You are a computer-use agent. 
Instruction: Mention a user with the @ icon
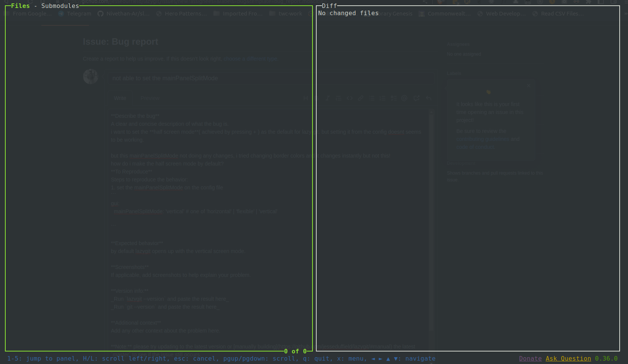pyautogui.click(x=404, y=98)
